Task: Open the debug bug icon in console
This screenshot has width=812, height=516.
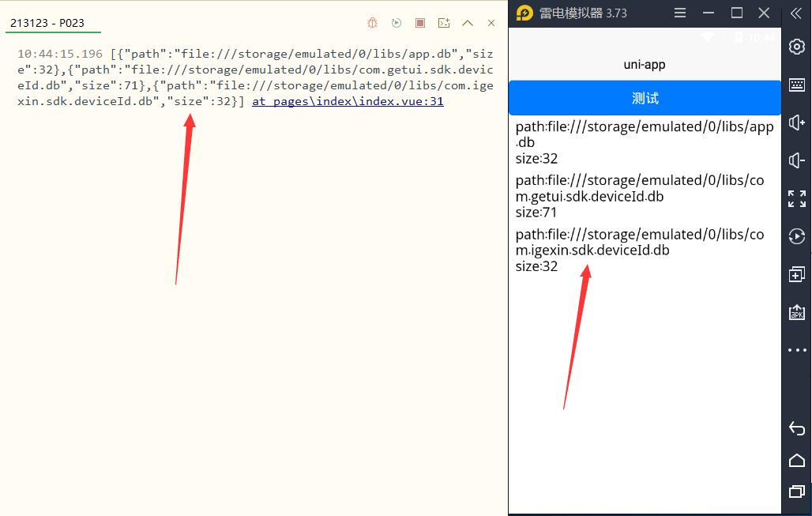Action: pos(372,23)
